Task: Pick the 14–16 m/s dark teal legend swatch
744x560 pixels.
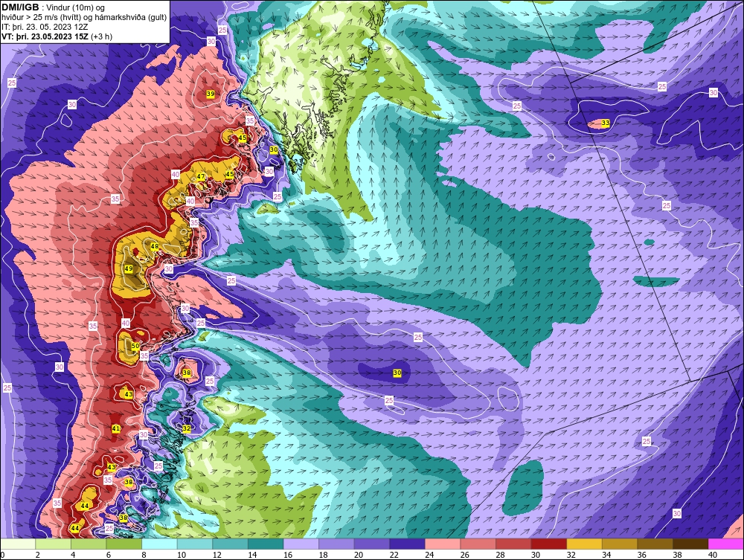Action: coord(266,544)
